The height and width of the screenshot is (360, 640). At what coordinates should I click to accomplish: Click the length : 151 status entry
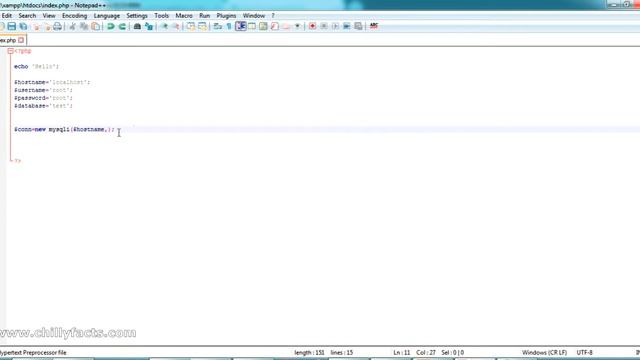309,352
